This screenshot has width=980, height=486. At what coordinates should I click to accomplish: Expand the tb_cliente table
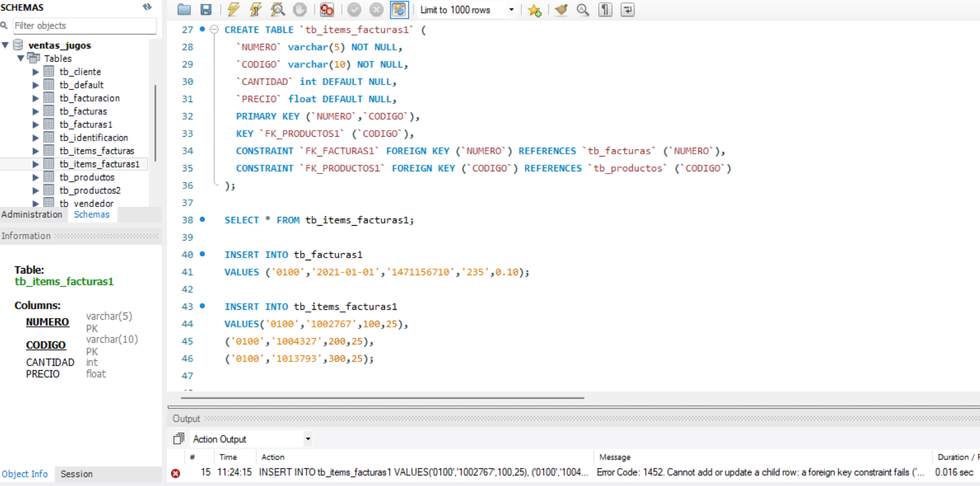pos(36,71)
